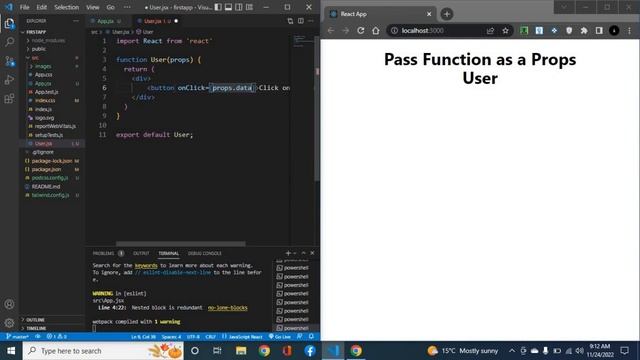This screenshot has height=360, width=640.
Task: Open the new terminal launch profile dropdown arrow
Action: (x=295, y=253)
